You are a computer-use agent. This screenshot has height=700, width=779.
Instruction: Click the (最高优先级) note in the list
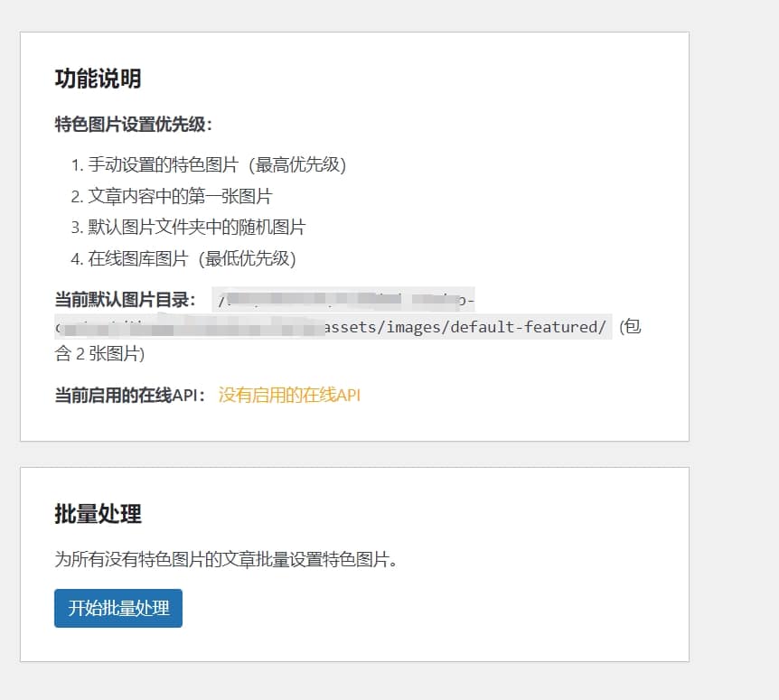pos(296,164)
